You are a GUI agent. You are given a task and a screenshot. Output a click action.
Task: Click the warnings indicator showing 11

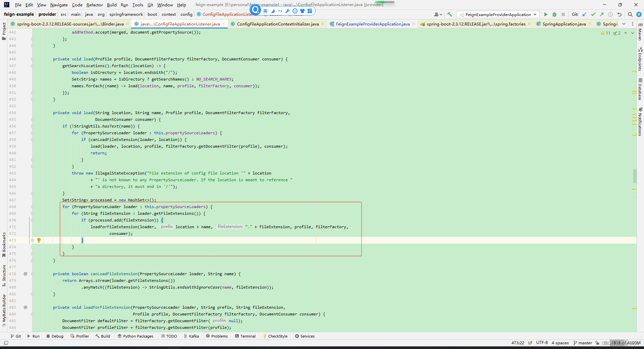tap(605, 33)
